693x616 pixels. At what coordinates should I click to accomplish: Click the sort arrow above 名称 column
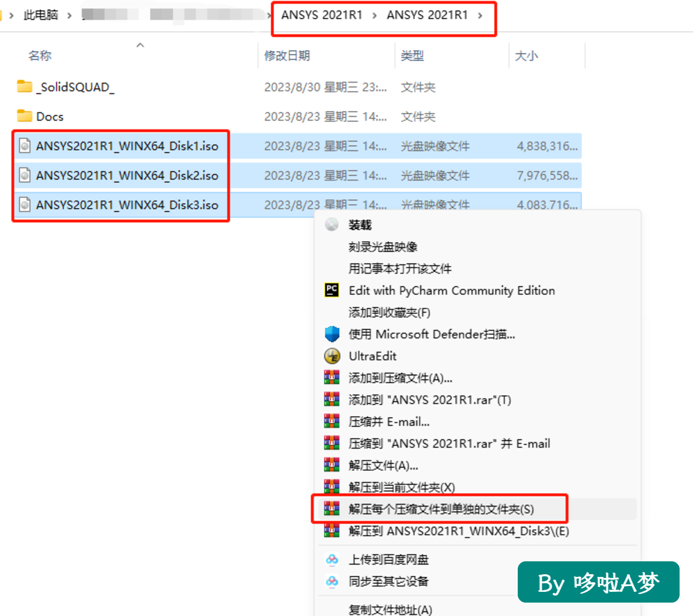tap(140, 46)
